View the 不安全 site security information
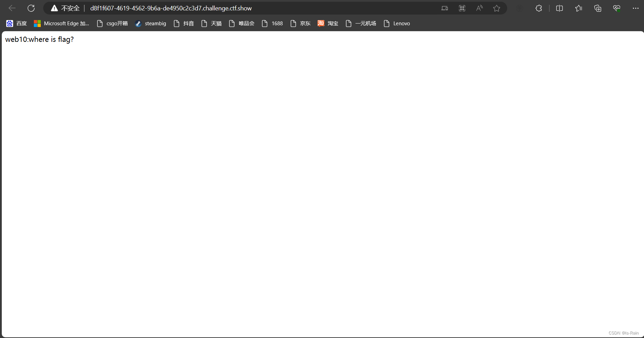 [x=66, y=8]
